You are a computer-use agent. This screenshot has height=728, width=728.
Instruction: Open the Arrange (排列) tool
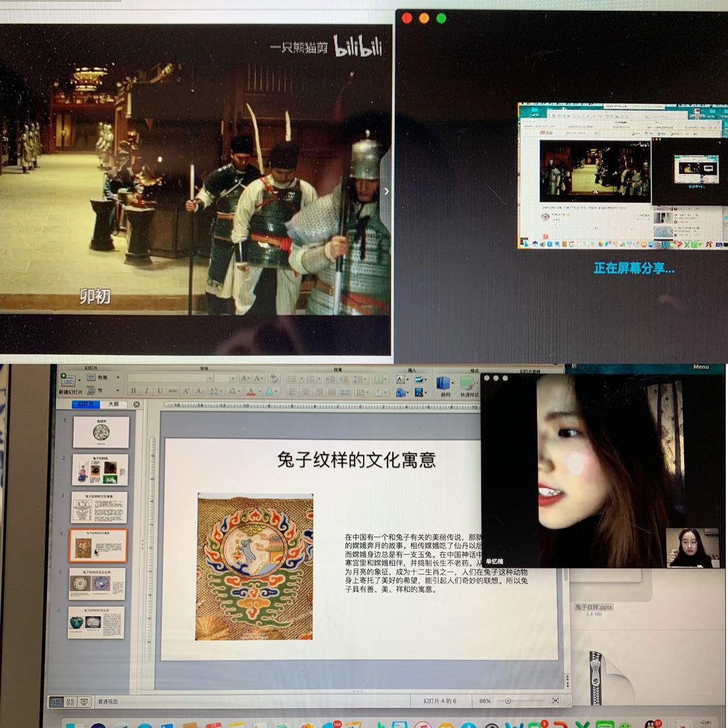[x=443, y=385]
